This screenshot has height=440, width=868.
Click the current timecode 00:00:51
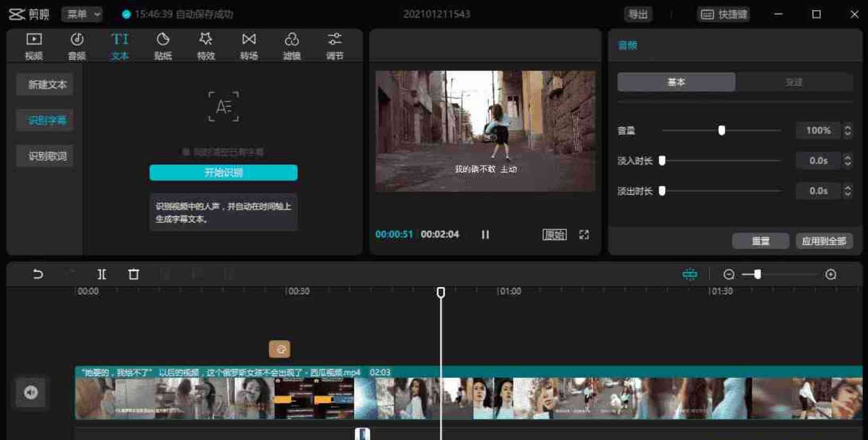(394, 234)
